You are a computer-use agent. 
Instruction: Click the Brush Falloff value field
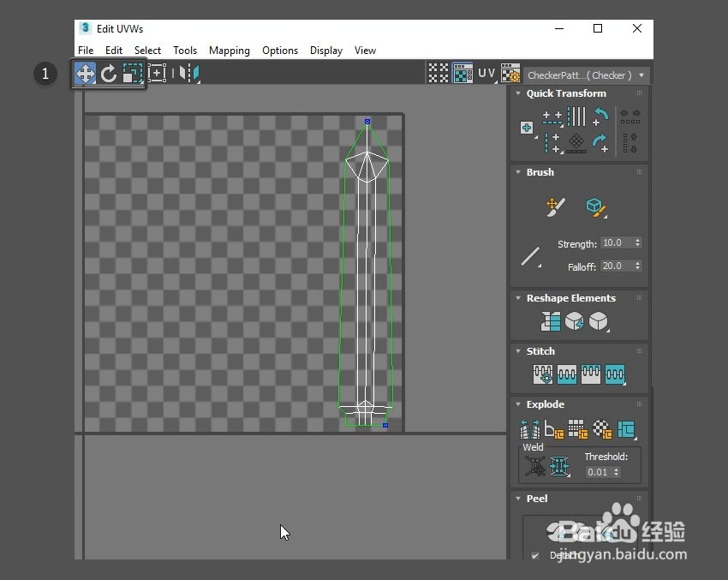[x=616, y=266]
